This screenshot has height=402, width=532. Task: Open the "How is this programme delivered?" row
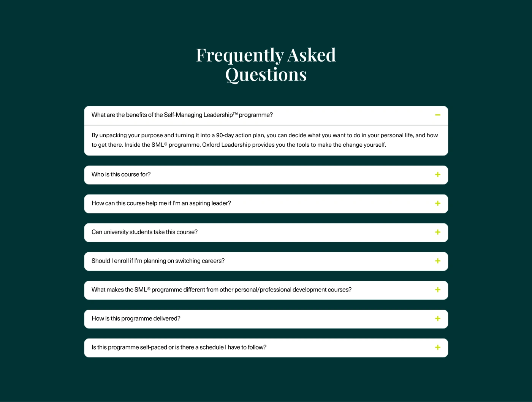pyautogui.click(x=136, y=319)
